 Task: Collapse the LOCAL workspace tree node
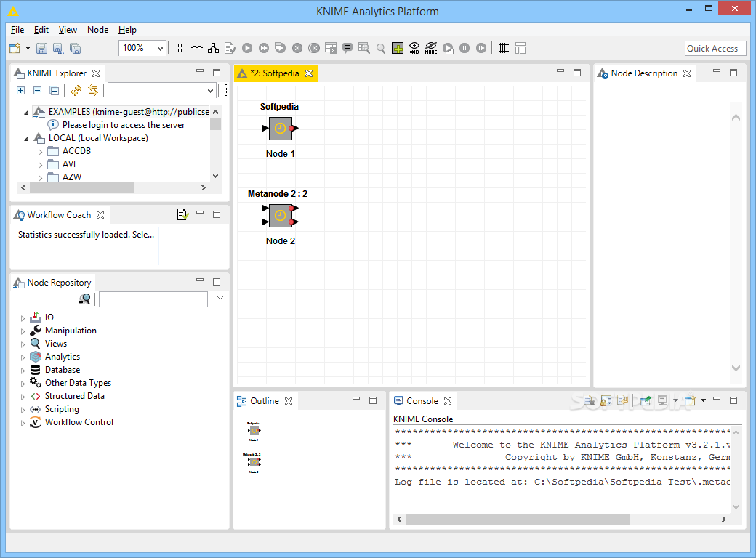pos(26,139)
